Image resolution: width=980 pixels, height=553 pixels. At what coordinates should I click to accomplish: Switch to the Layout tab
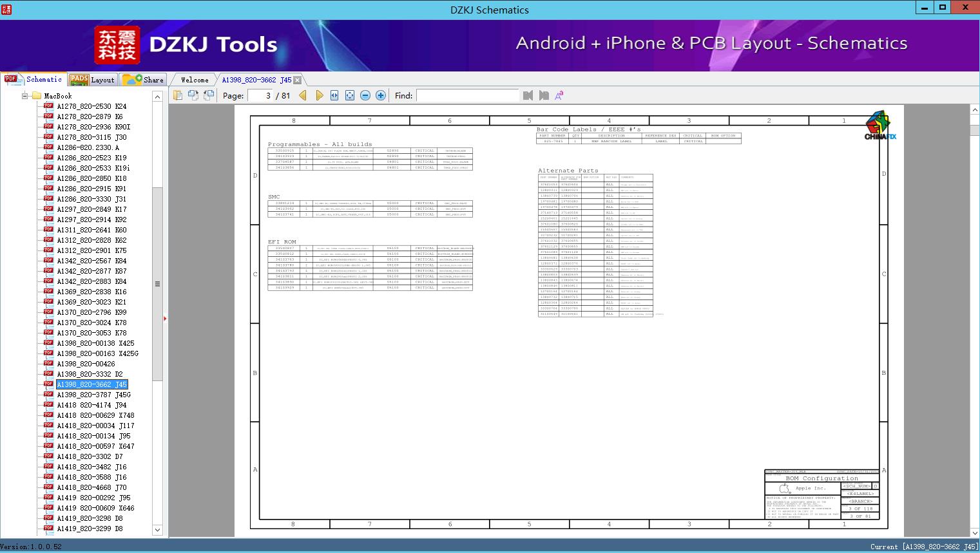(92, 80)
